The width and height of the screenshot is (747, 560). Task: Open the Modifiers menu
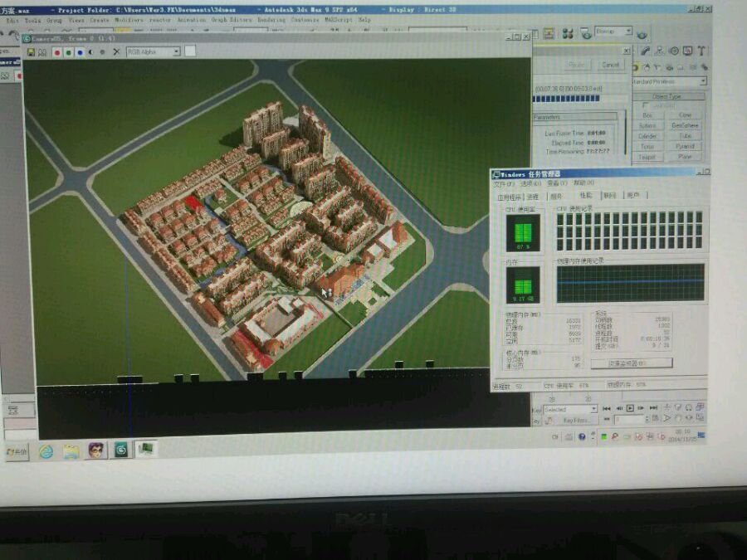[129, 20]
